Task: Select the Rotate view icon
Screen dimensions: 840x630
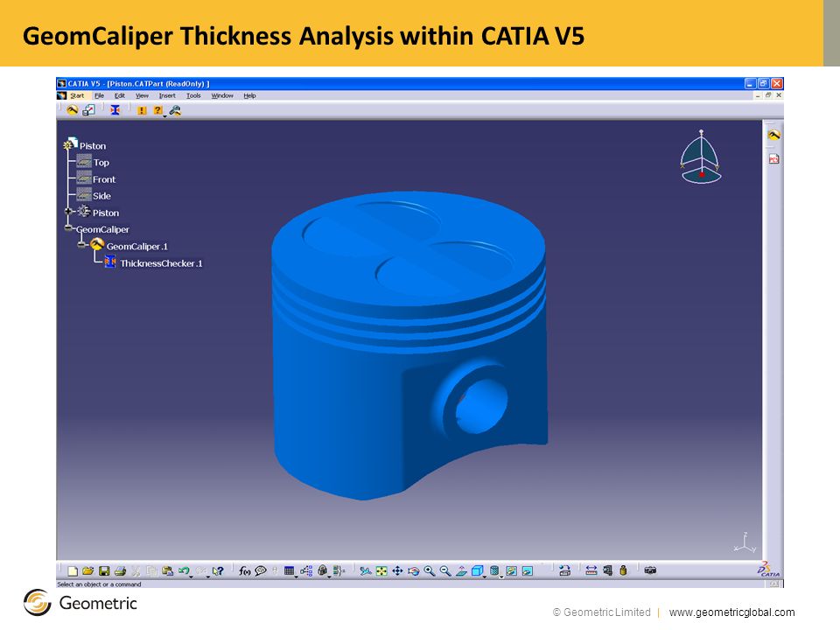Action: pos(414,571)
